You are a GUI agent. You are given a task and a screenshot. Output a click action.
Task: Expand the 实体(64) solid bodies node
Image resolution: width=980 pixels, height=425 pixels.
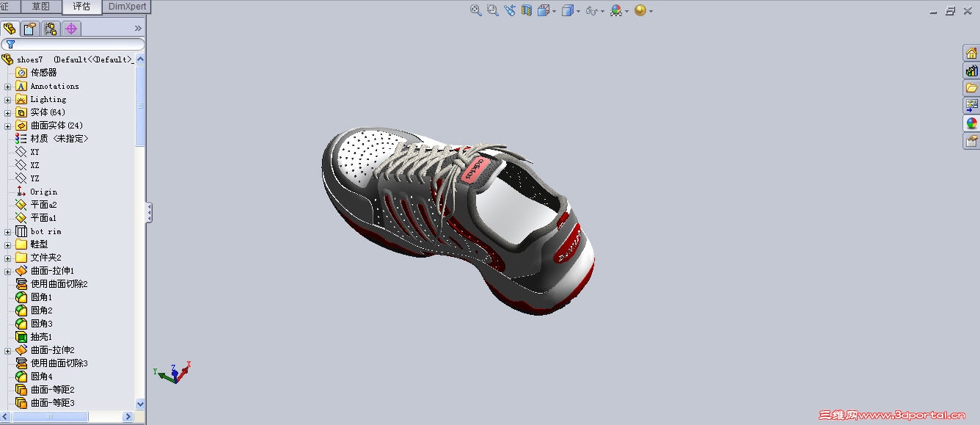pos(8,112)
